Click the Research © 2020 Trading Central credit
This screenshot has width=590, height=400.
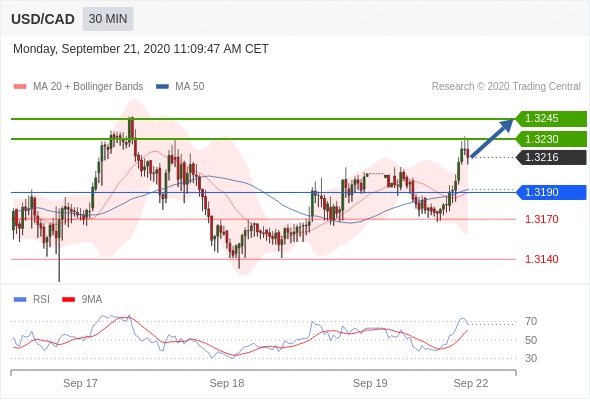(506, 87)
